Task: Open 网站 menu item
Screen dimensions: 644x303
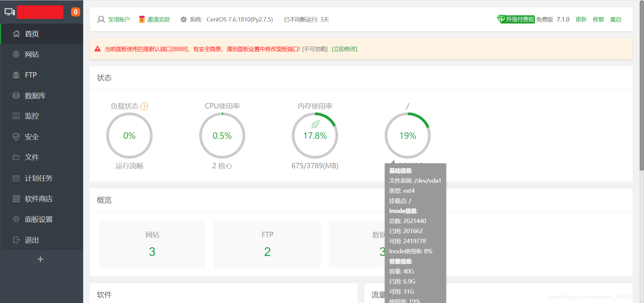Action: pos(42,54)
